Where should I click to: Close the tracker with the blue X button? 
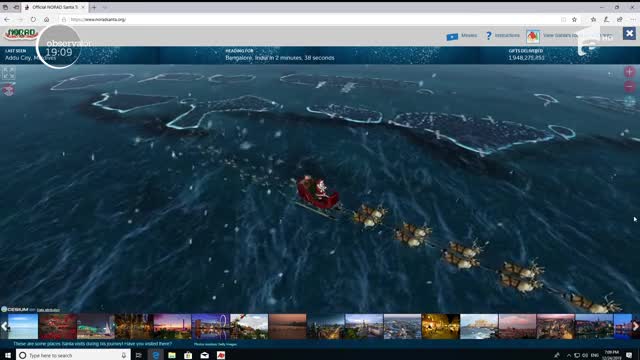tap(629, 33)
